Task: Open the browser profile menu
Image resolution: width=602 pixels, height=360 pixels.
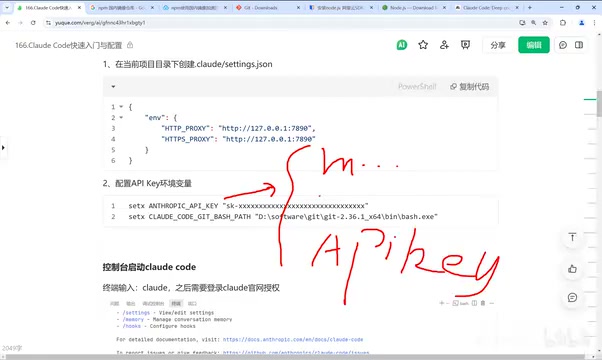Action: click(x=582, y=23)
